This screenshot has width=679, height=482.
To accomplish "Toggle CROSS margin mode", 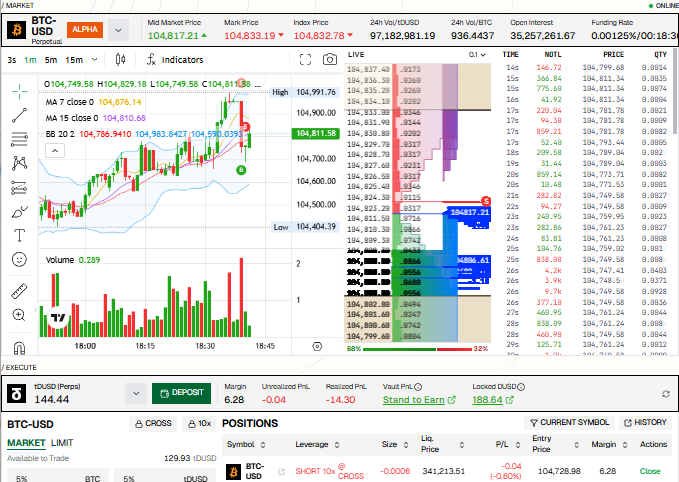I will pos(153,423).
